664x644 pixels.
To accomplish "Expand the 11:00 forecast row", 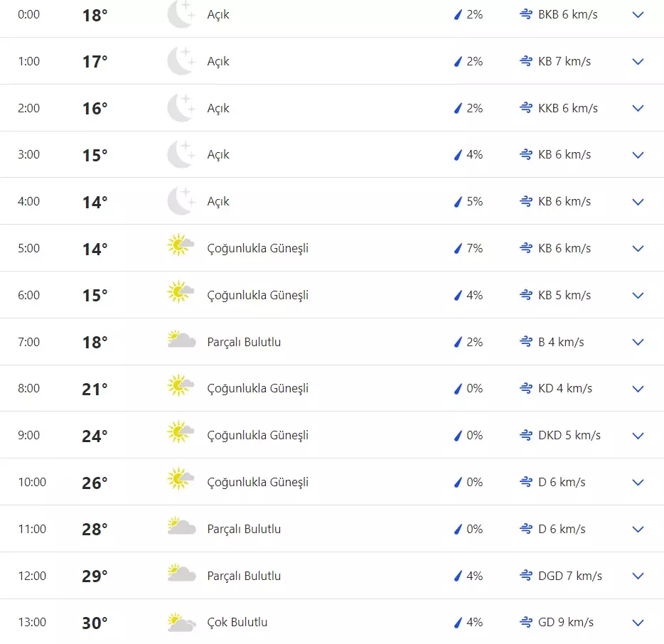I will tap(638, 529).
